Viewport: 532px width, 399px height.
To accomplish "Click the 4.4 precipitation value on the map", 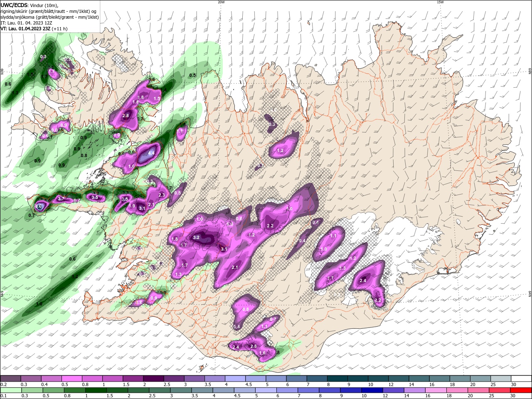I will (151, 153).
